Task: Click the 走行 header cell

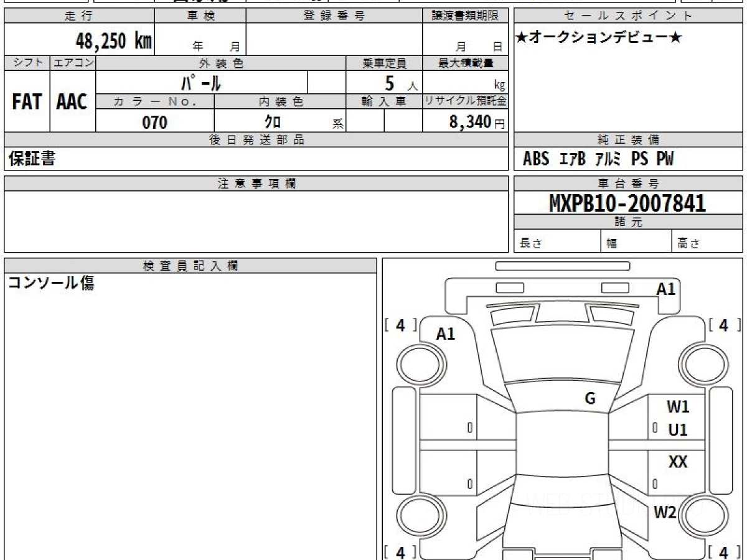Action: click(x=79, y=16)
